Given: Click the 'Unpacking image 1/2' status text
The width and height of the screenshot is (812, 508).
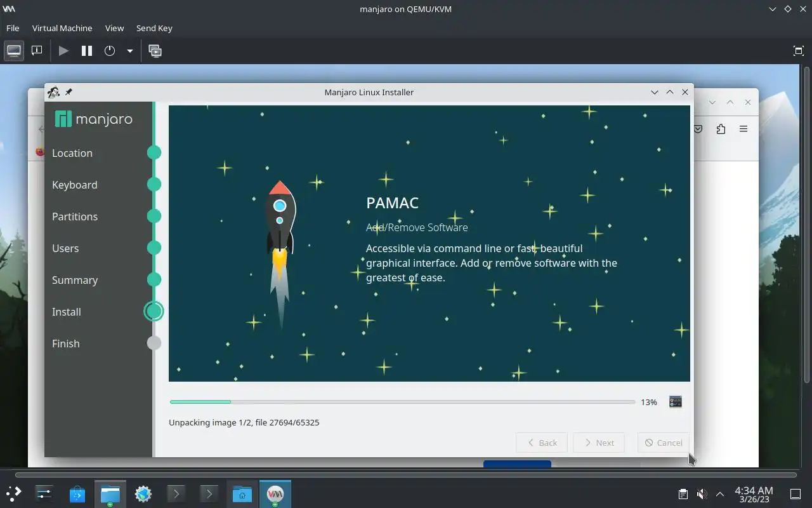Looking at the screenshot, I should pyautogui.click(x=244, y=422).
